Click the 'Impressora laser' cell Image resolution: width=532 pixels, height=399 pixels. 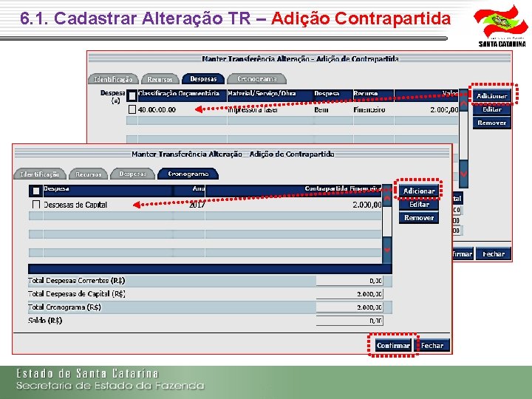tap(253, 109)
